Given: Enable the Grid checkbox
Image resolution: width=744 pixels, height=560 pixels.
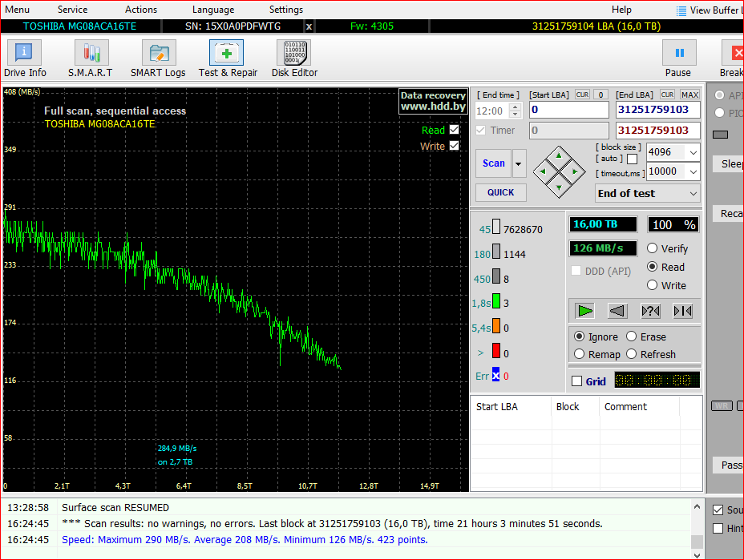Looking at the screenshot, I should pyautogui.click(x=576, y=381).
